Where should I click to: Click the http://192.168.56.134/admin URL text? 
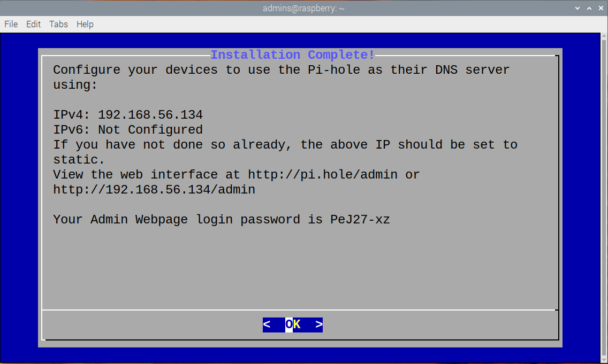click(154, 190)
